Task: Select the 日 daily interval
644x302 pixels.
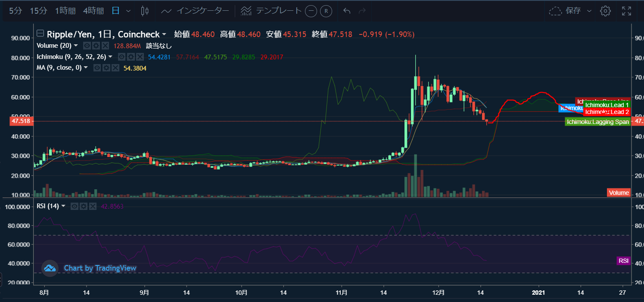Action: coord(115,11)
